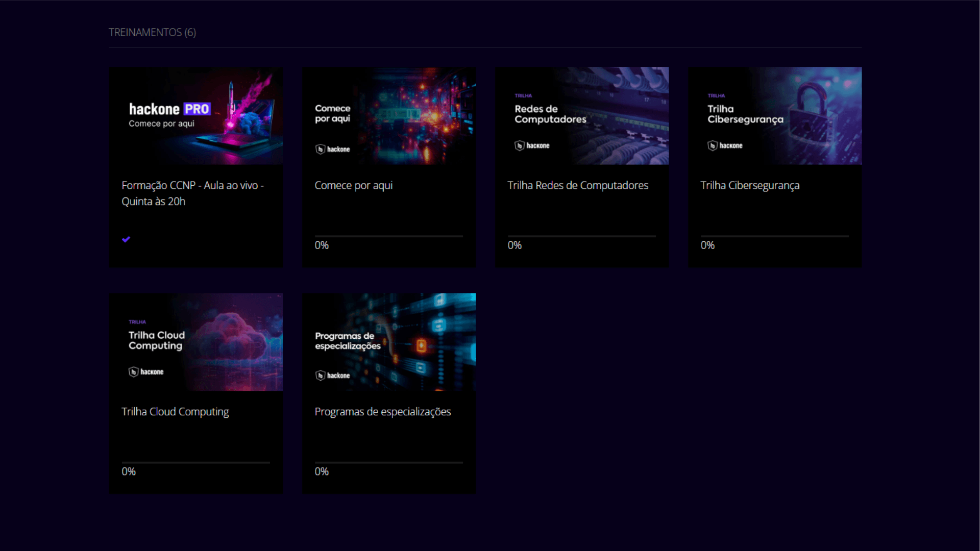Screen dimensions: 980x551
Task: Click the Programas de especializações progress bar
Action: point(389,463)
